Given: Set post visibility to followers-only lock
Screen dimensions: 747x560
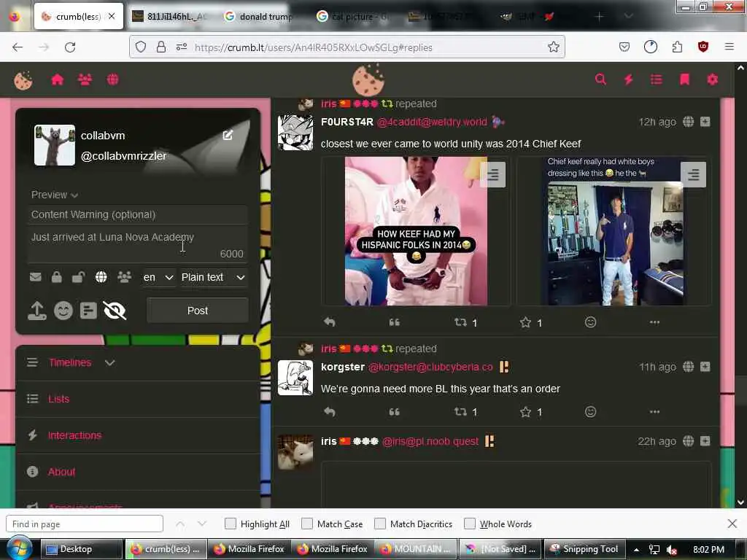Looking at the screenshot, I should click(57, 277).
